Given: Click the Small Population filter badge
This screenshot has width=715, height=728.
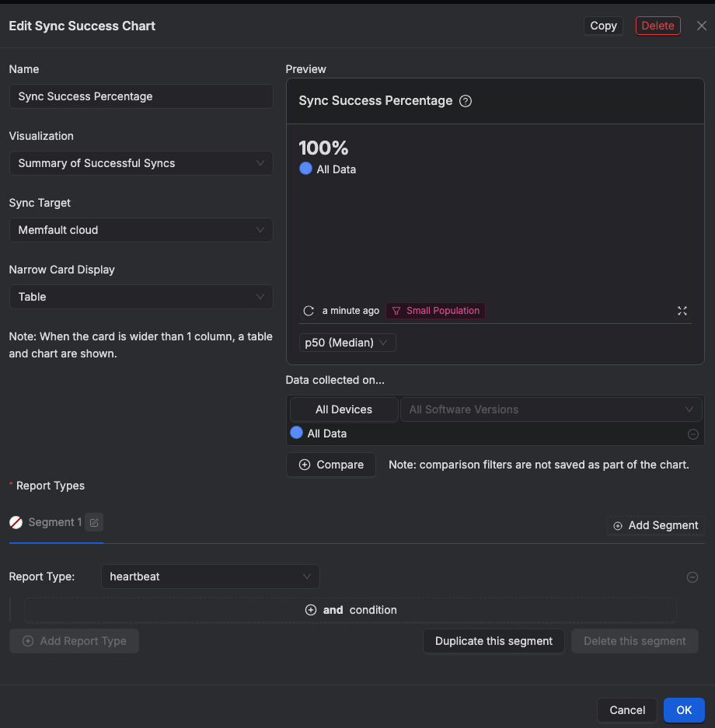Looking at the screenshot, I should click(435, 311).
